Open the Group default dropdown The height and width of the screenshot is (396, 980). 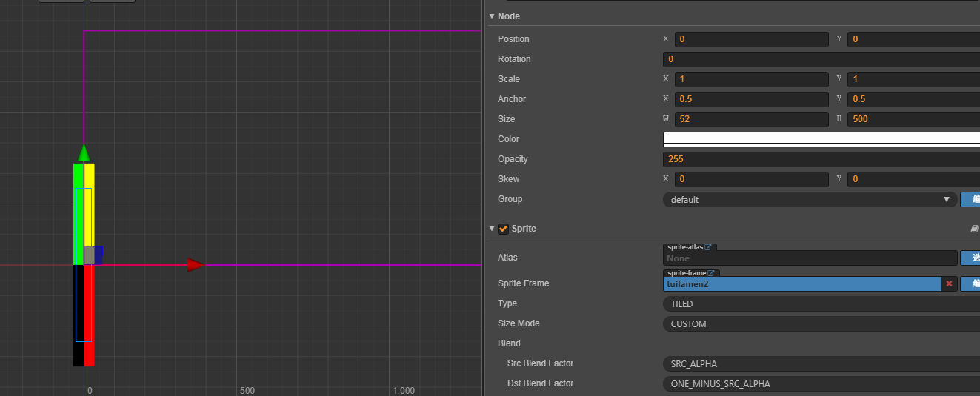click(809, 199)
